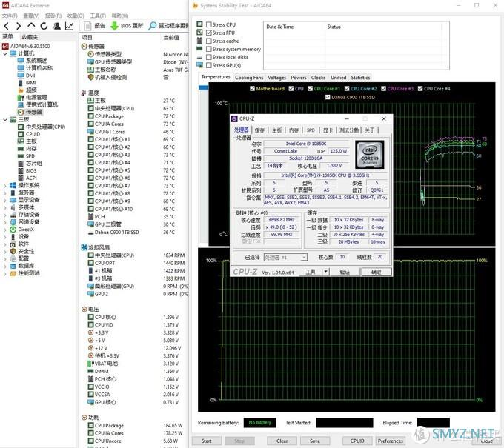Switch to 收藏夹 tab in AIDA64 sidebar
Image resolution: width=504 pixels, height=448 pixels.
click(30, 37)
